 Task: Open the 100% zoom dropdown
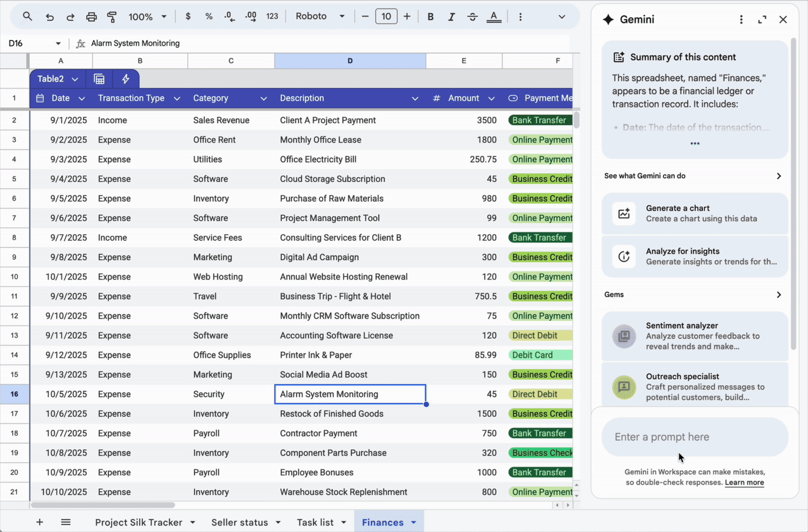(x=147, y=17)
